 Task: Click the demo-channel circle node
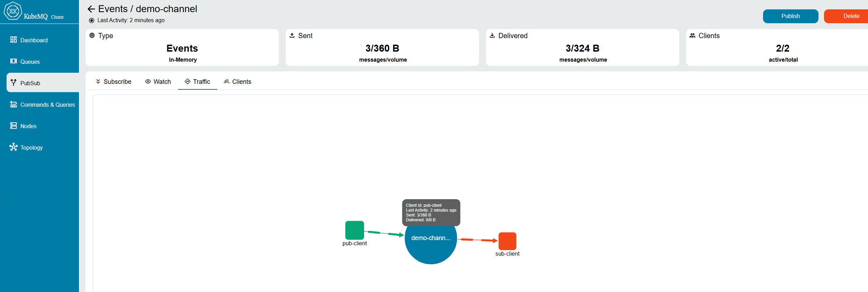pos(431,246)
